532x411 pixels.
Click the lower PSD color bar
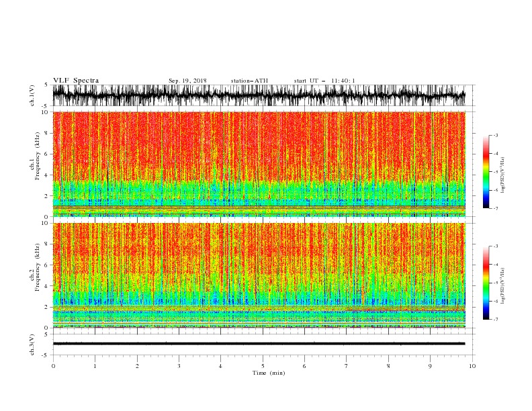pyautogui.click(x=486, y=283)
